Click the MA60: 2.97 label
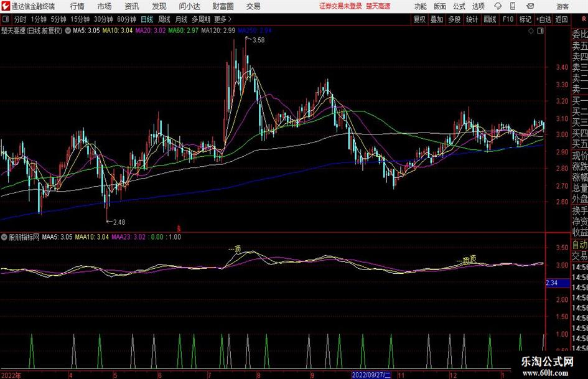This screenshot has width=588, height=379. click(184, 30)
